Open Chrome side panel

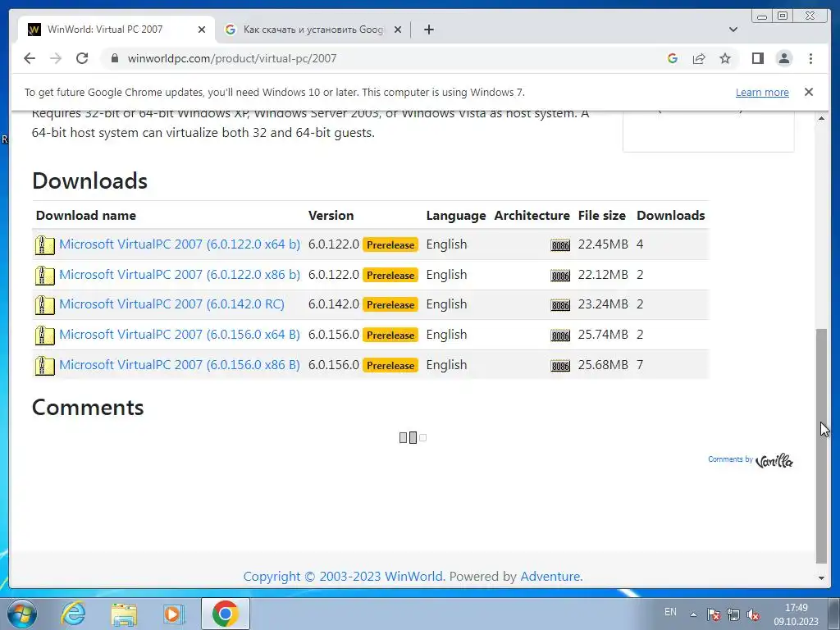tap(757, 58)
